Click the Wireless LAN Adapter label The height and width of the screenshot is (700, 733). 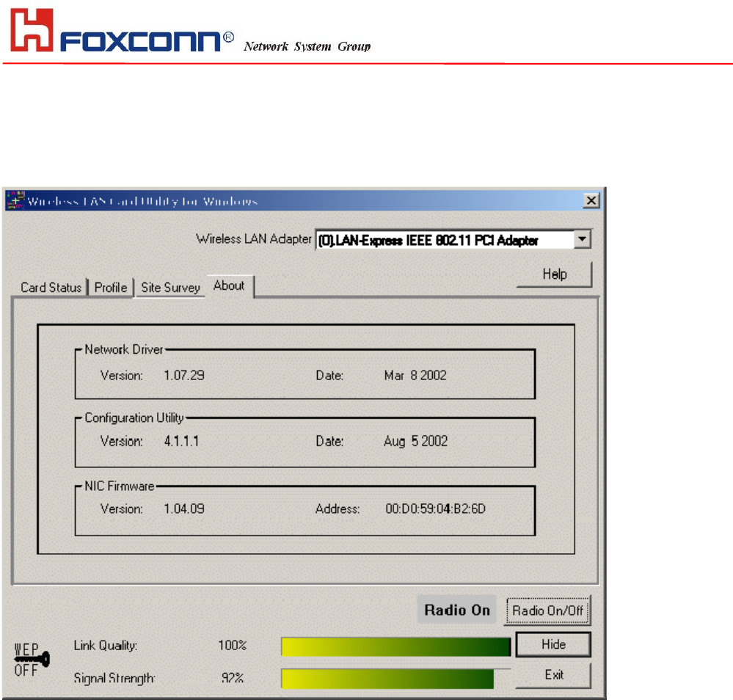click(x=254, y=239)
